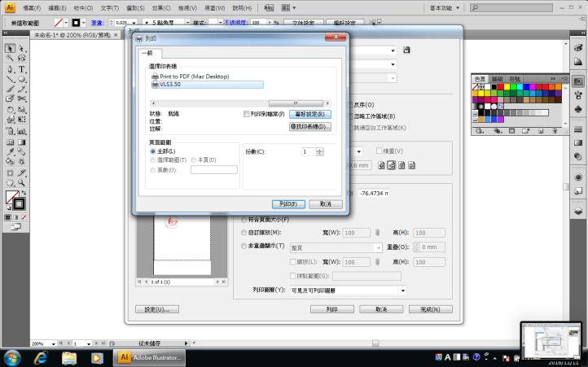Open Internet Explorer from the taskbar
Viewport: 588px width, 367px height.
point(41,356)
